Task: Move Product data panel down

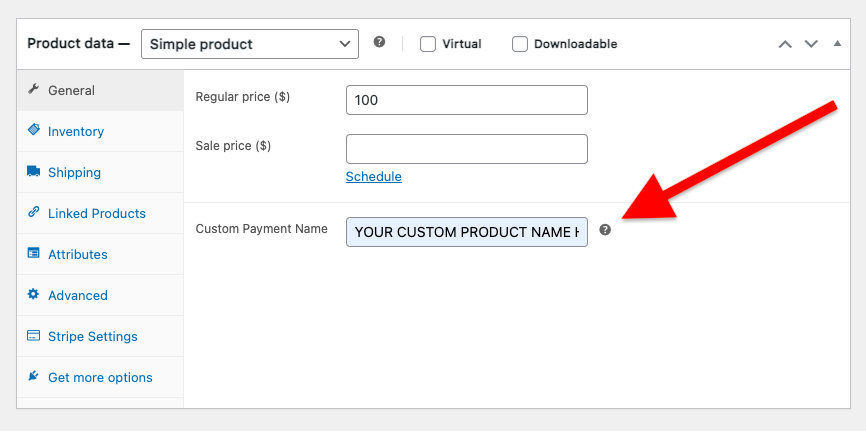Action: [811, 44]
